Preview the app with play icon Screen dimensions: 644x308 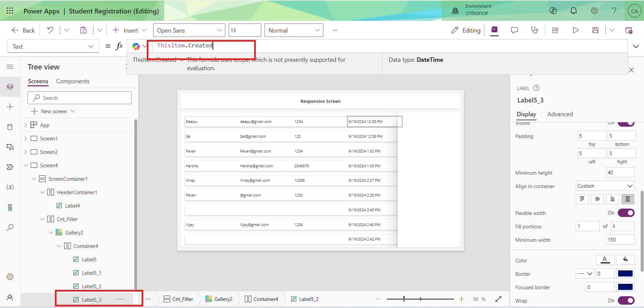pyautogui.click(x=576, y=30)
